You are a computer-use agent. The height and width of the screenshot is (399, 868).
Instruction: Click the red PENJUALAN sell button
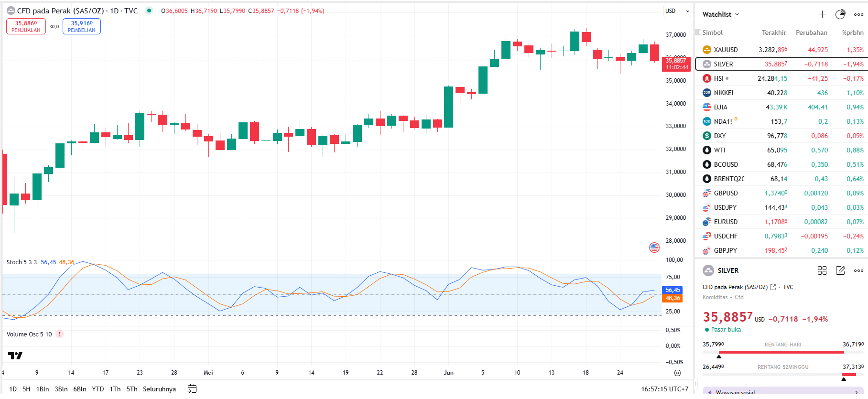click(26, 26)
